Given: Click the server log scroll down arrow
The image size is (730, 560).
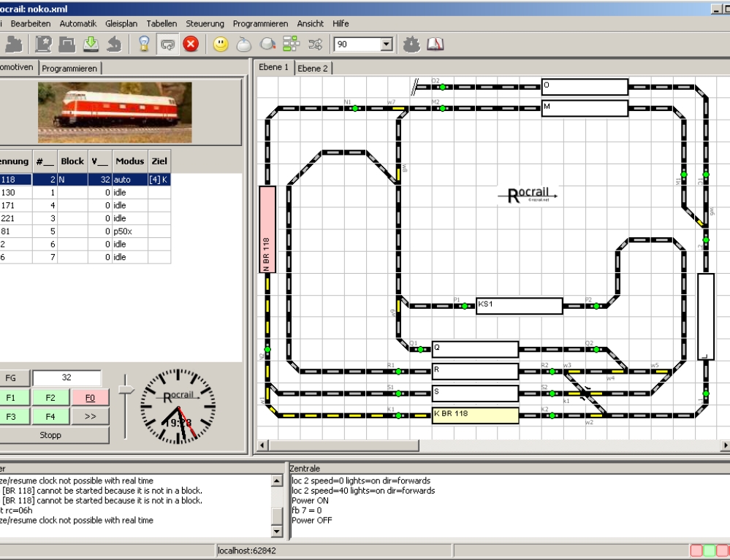Looking at the screenshot, I should click(x=276, y=531).
